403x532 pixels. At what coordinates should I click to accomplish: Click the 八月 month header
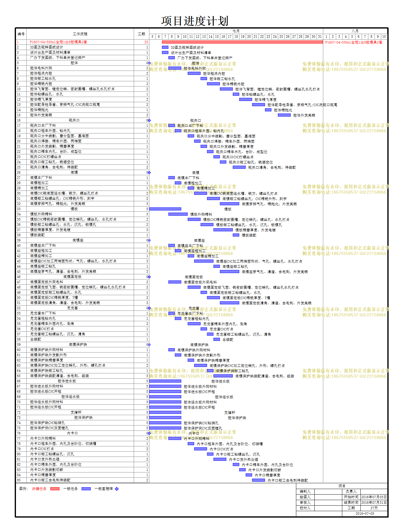click(x=355, y=31)
